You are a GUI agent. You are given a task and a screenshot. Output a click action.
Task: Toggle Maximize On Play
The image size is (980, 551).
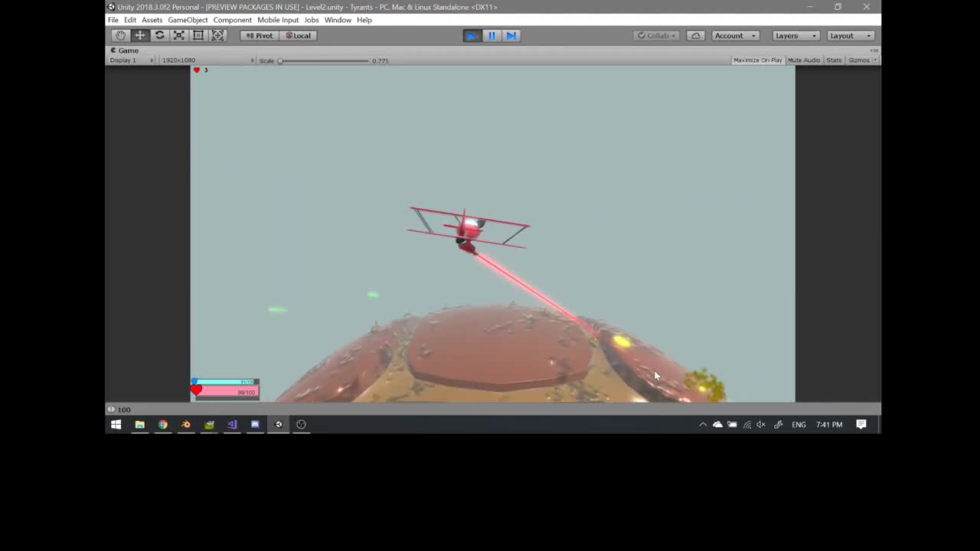(756, 60)
